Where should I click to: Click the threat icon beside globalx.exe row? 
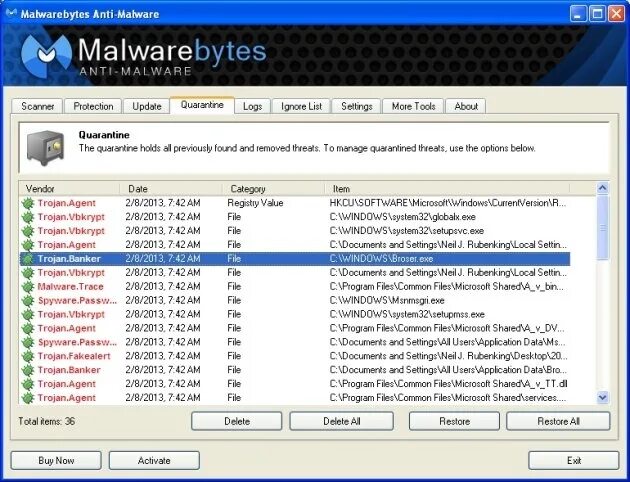tap(28, 217)
